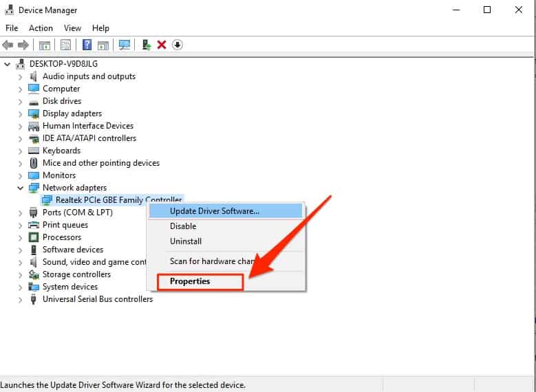Choose Scan for hardware changes in context menu

tap(226, 261)
